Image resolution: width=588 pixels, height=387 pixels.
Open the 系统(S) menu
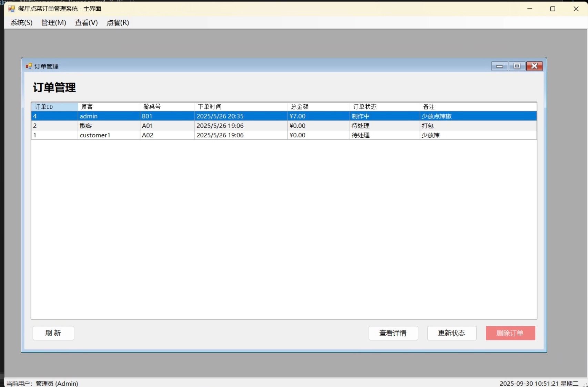coord(21,23)
